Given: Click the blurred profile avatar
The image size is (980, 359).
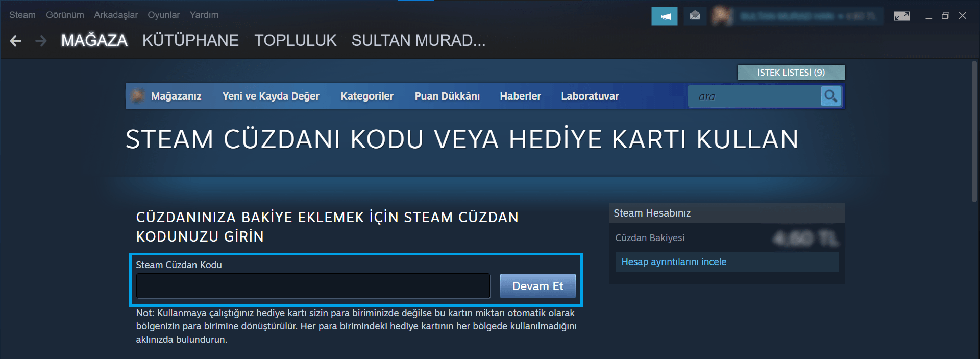Looking at the screenshot, I should pyautogui.click(x=723, y=16).
